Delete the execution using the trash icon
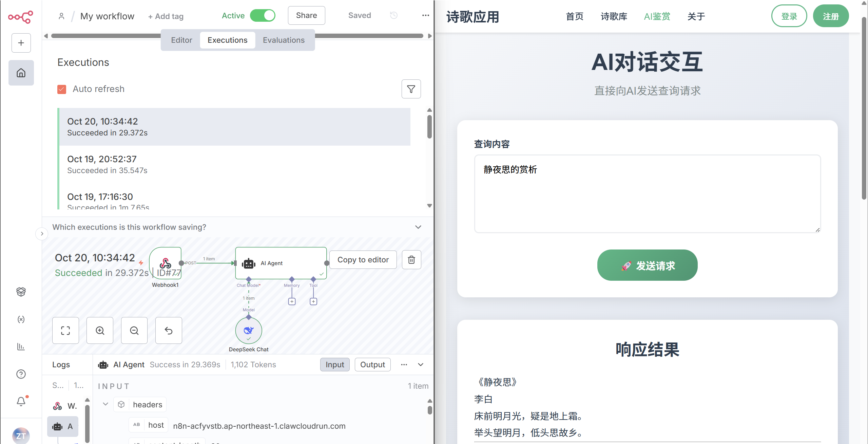 (411, 260)
